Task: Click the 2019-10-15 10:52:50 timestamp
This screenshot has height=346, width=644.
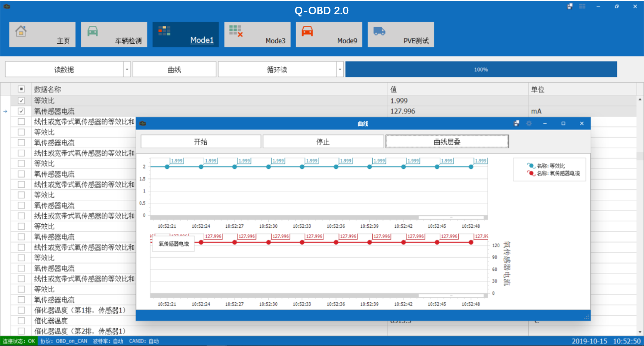Action: pos(606,341)
